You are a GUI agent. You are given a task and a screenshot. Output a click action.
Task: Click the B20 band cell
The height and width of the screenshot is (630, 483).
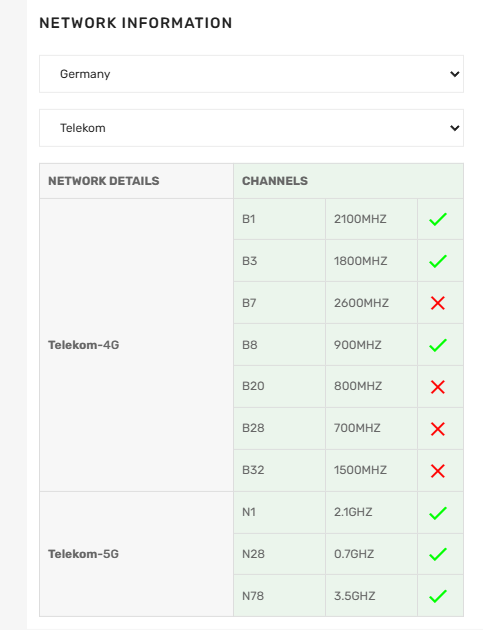(x=279, y=386)
